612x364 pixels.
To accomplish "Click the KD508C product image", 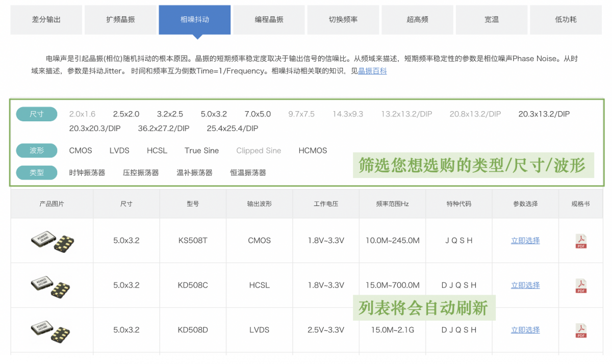I will click(52, 285).
